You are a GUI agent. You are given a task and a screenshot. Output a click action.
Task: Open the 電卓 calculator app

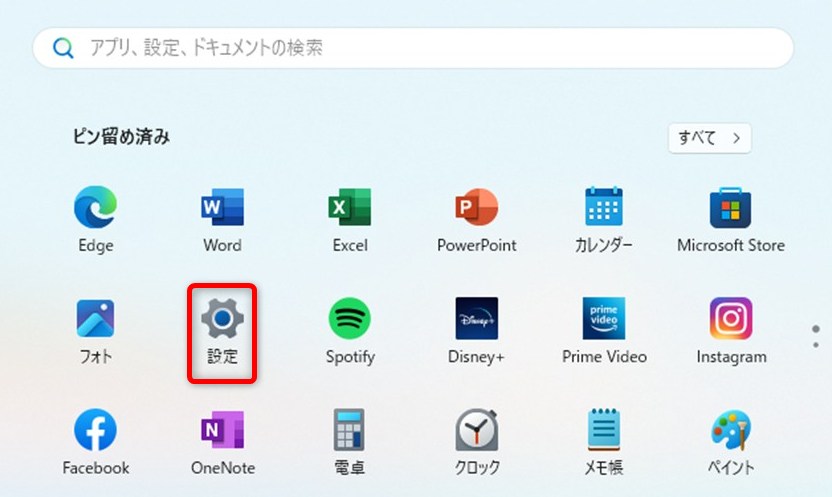pyautogui.click(x=350, y=442)
